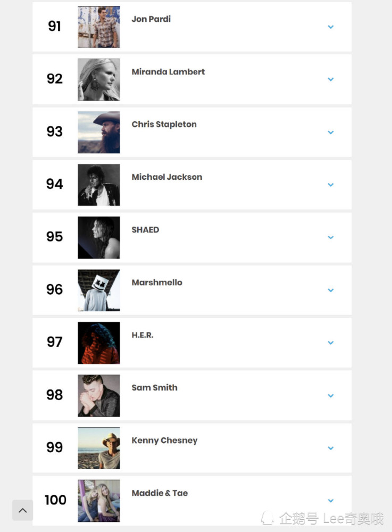
Task: Open the Chris Stapleton artist link
Action: [x=164, y=124]
